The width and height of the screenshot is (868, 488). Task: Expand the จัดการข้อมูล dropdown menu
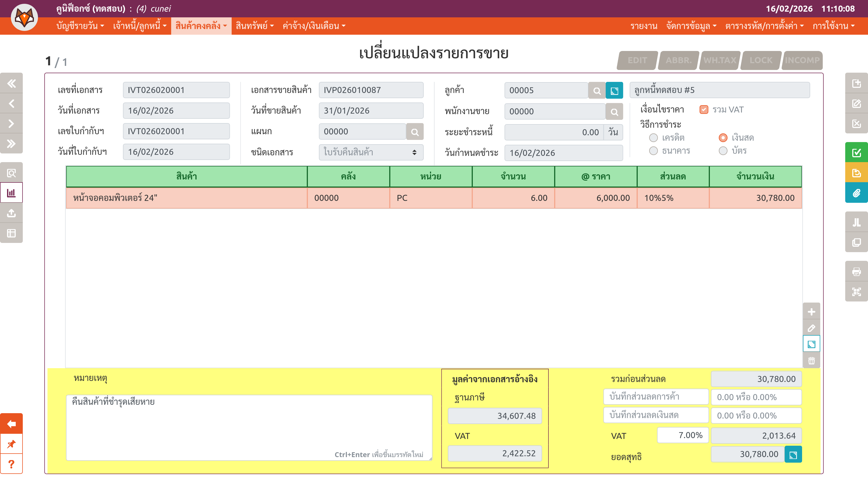pyautogui.click(x=691, y=26)
